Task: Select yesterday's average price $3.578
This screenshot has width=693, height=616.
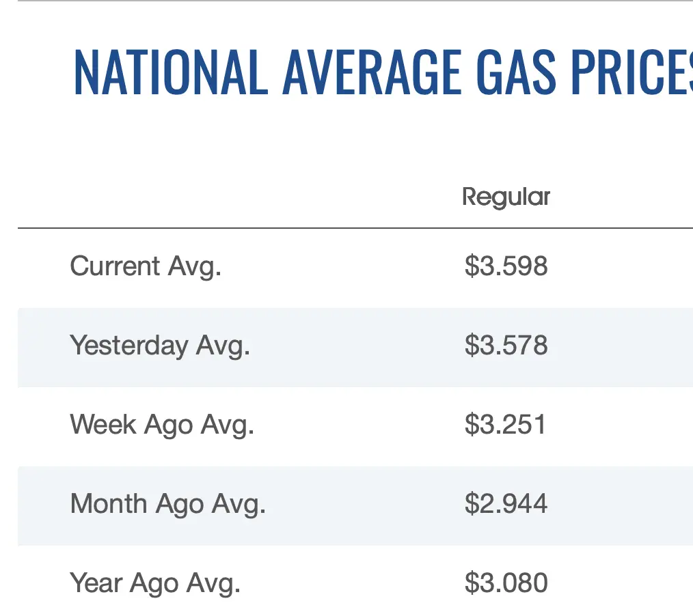Action: 506,346
